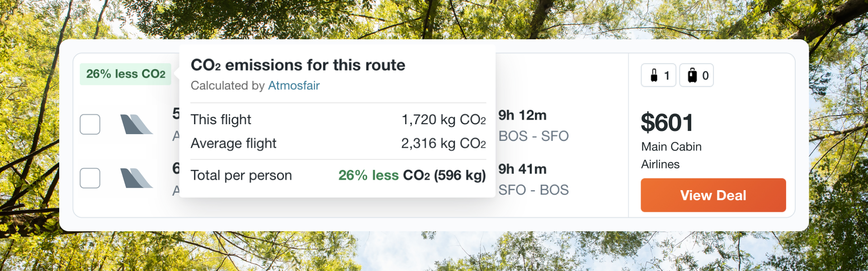The image size is (868, 271).
Task: Select the $601 price
Action: (667, 122)
